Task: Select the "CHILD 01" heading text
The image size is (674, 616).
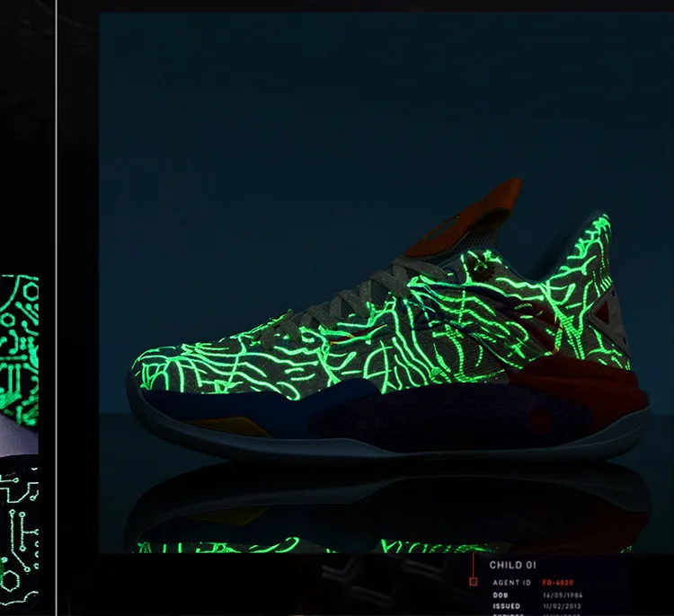Action: [512, 566]
